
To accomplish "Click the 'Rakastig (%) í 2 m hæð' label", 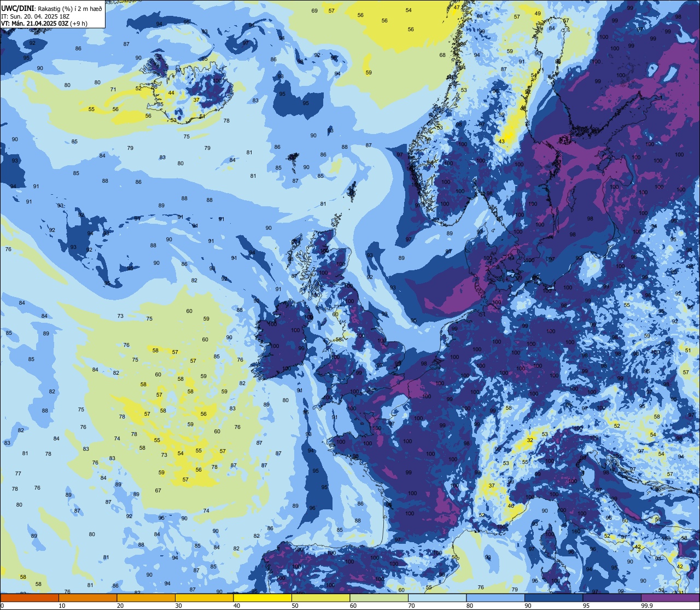I will (x=70, y=8).
